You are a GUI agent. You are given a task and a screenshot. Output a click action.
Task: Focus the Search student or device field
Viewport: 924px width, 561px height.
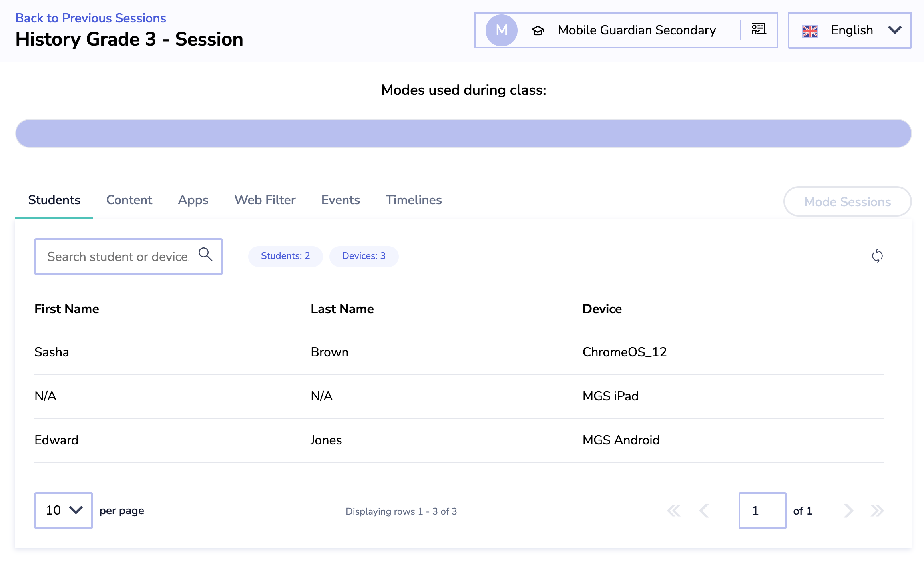pyautogui.click(x=118, y=257)
